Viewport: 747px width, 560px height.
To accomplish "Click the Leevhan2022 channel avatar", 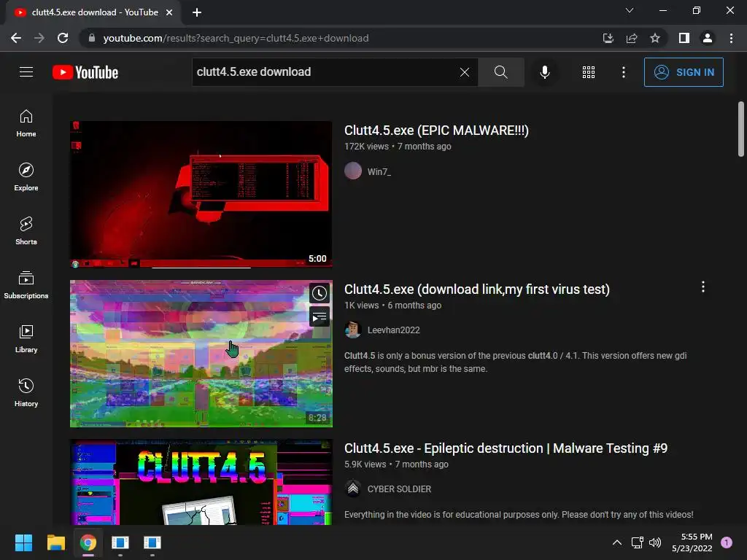I will (x=353, y=330).
